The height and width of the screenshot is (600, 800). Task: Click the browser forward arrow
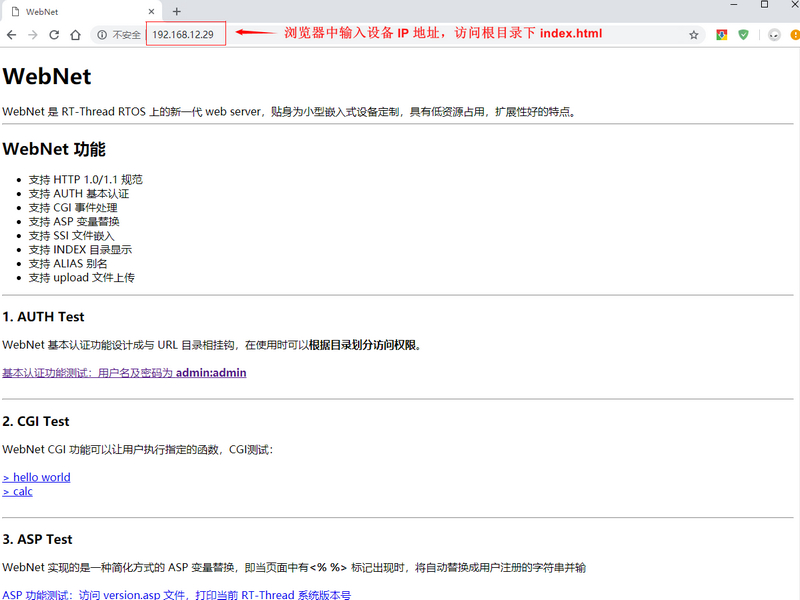[32, 35]
